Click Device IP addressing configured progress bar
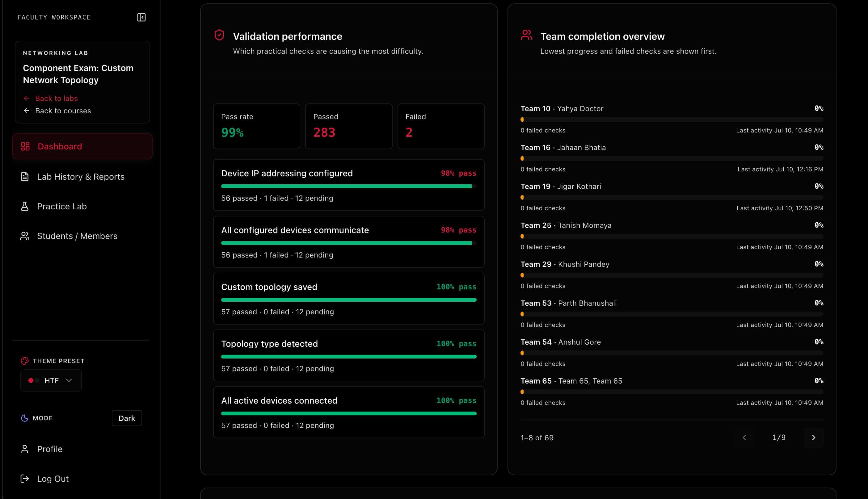This screenshot has height=499, width=868. click(349, 186)
